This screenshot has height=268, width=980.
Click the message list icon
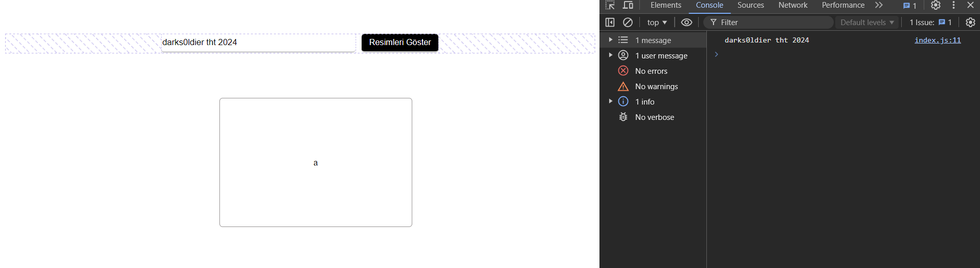pyautogui.click(x=623, y=40)
